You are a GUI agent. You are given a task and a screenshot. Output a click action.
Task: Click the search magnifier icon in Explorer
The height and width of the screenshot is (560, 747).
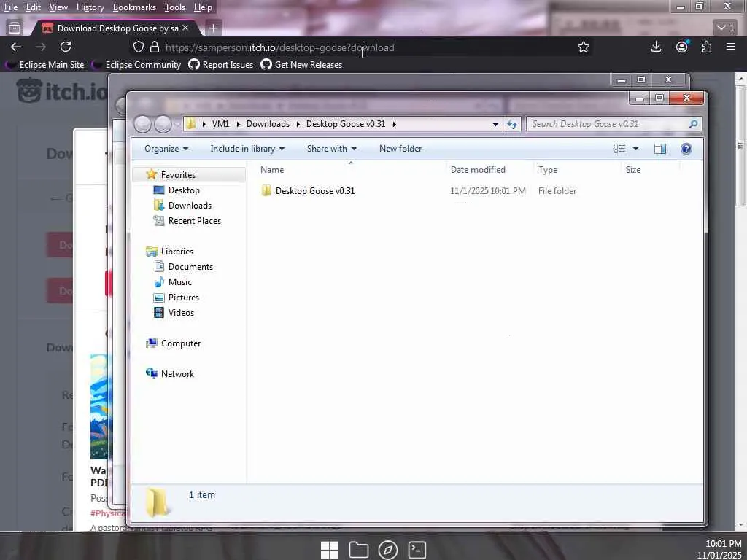[693, 124]
